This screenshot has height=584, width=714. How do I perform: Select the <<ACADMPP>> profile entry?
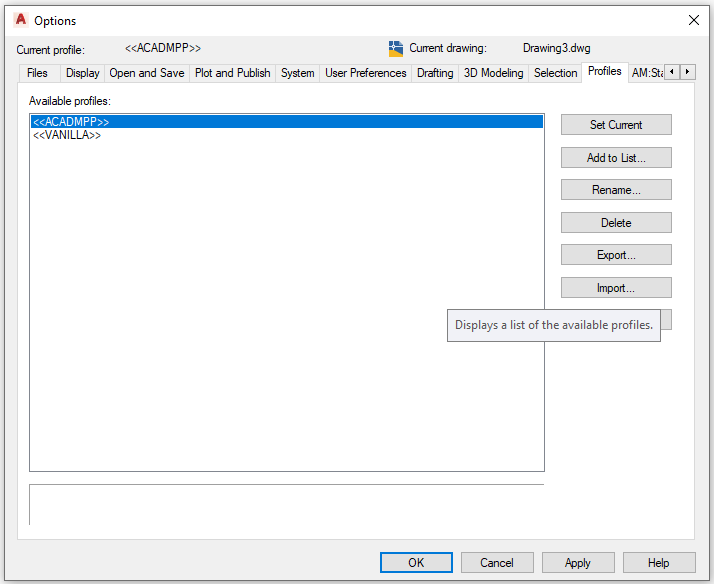70,122
